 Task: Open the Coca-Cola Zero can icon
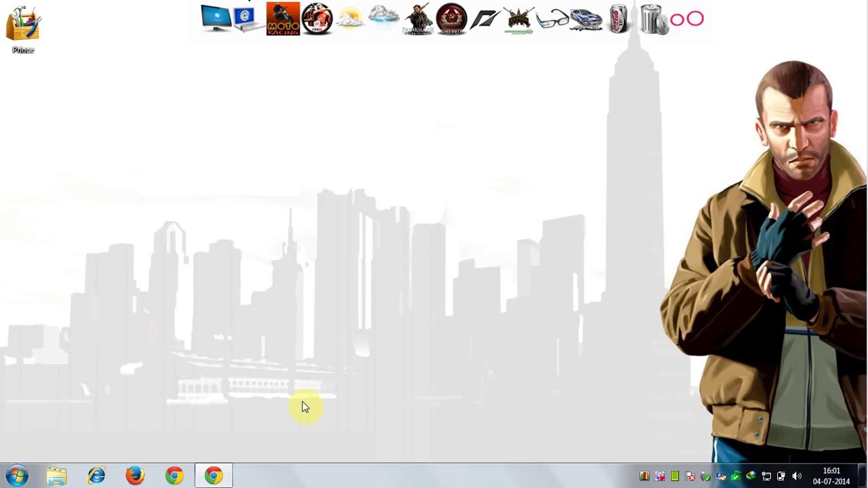pos(618,18)
